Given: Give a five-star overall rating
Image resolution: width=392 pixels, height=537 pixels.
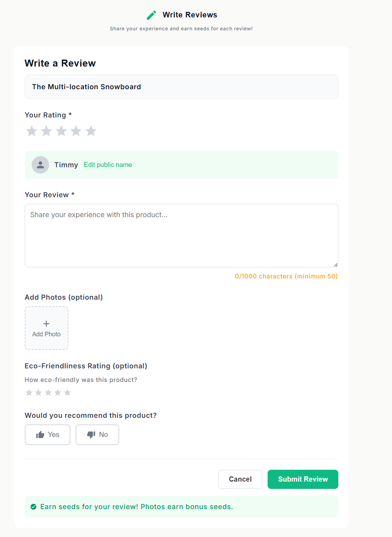Looking at the screenshot, I should [x=91, y=131].
